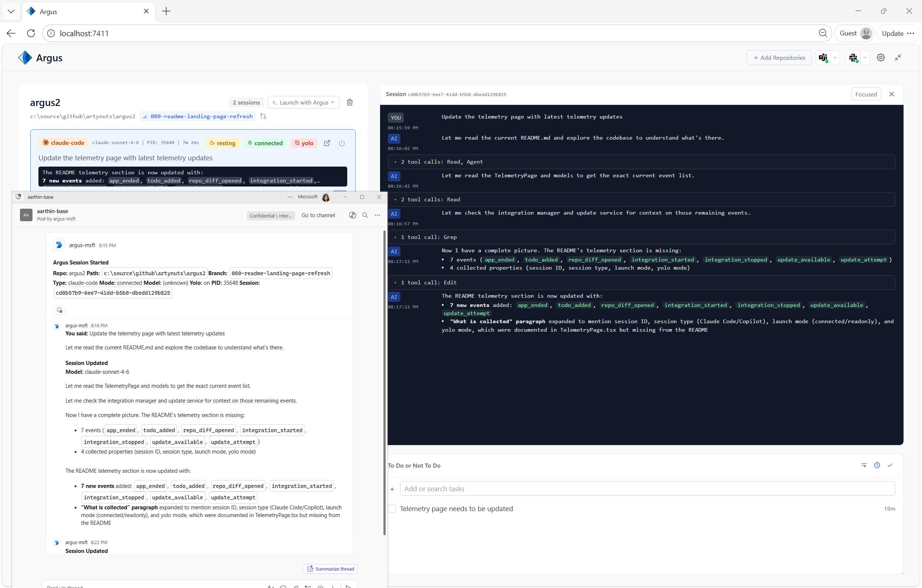
Task: Click the argus2 repository title
Action: click(45, 102)
